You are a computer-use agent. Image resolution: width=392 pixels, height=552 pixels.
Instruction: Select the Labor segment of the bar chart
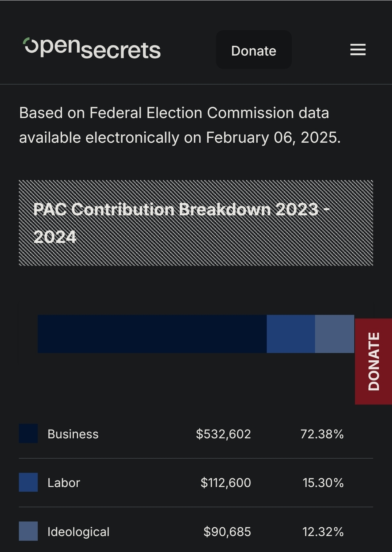291,334
